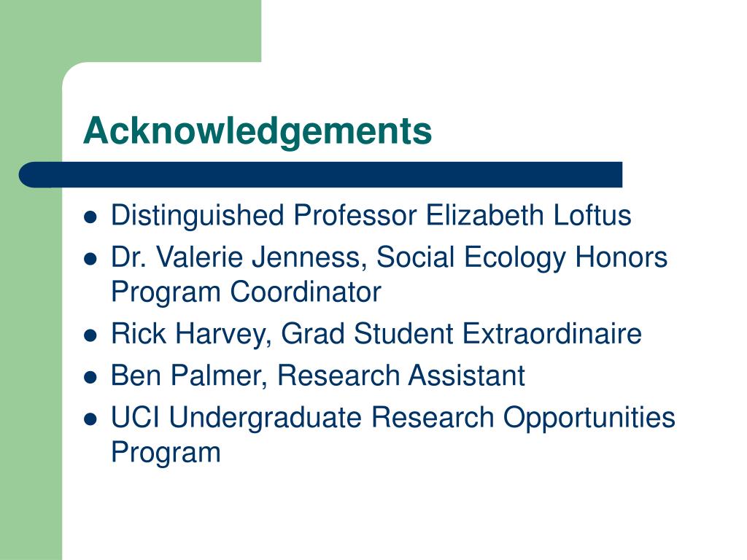This screenshot has height=560, width=747.
Task: Select Ben Palmer, Research Assistant text
Action: 318,376
